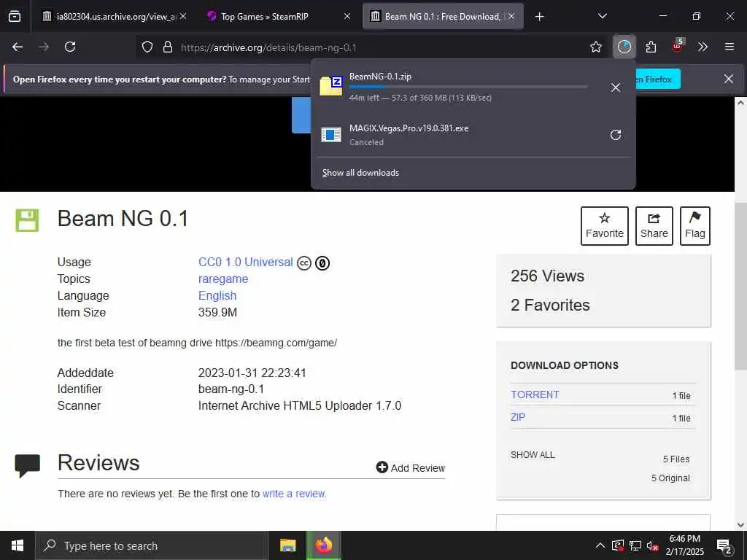This screenshot has width=747, height=560.
Task: Close the Beam NG 0.1 tab
Action: coord(511,16)
